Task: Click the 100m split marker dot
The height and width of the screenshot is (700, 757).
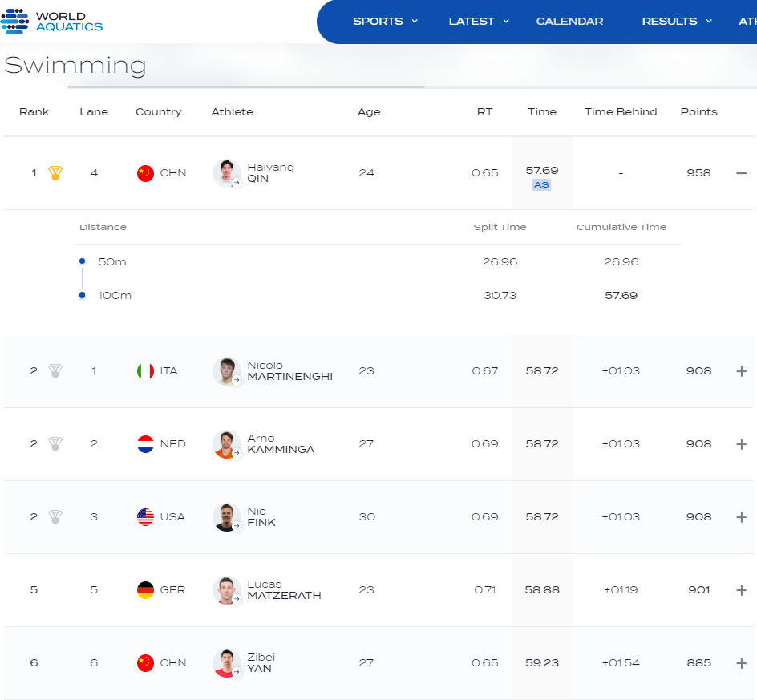Action: (82, 295)
